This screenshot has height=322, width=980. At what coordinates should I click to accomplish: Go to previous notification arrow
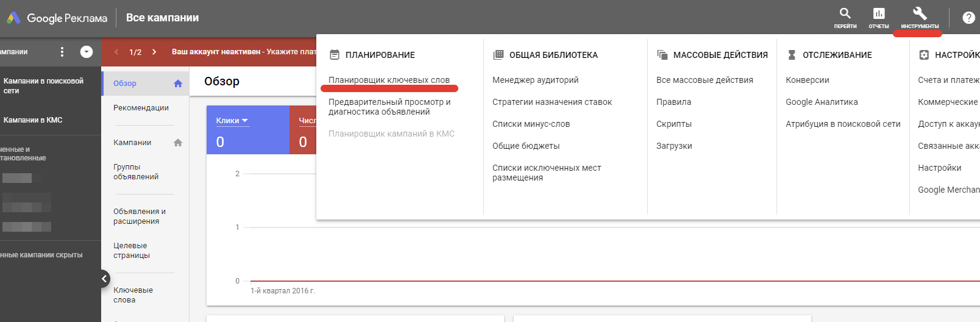tap(116, 52)
